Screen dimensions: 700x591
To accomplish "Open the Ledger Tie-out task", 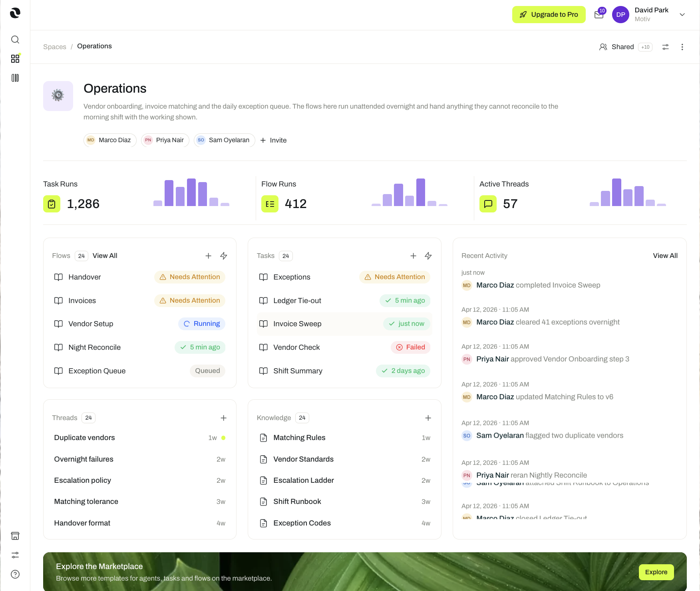I will pos(344,301).
